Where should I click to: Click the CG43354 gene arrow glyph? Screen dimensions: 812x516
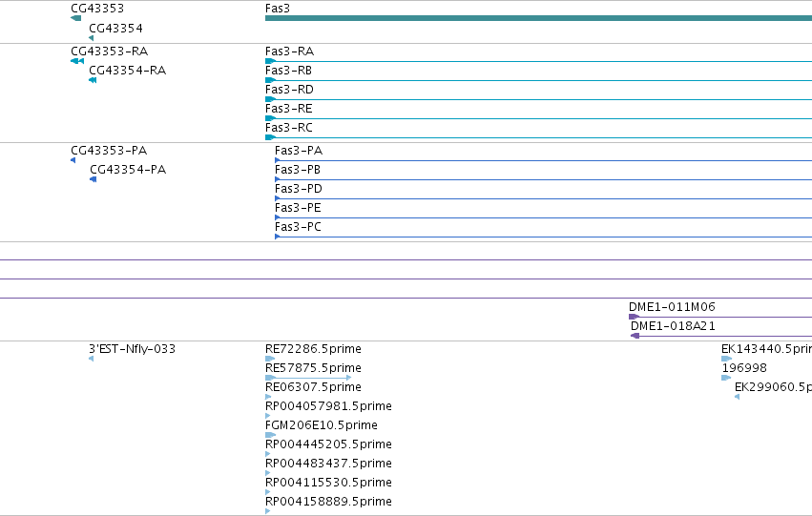tap(92, 38)
